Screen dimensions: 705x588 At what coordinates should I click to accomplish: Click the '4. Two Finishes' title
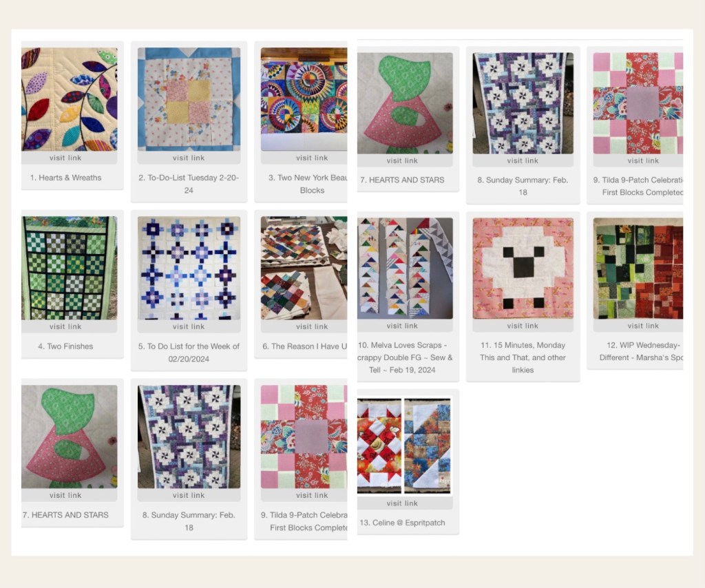click(65, 346)
